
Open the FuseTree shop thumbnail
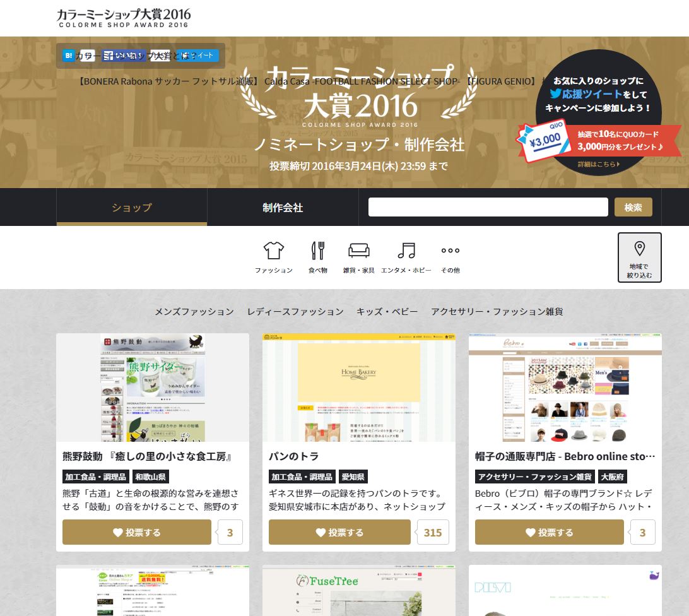coord(359,591)
